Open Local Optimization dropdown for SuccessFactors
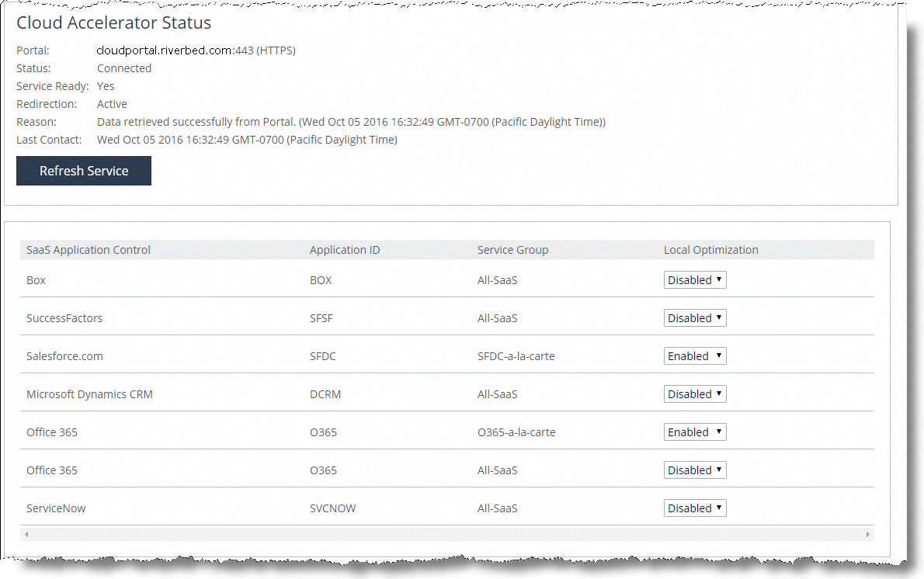The width and height of the screenshot is (924, 579). [695, 318]
